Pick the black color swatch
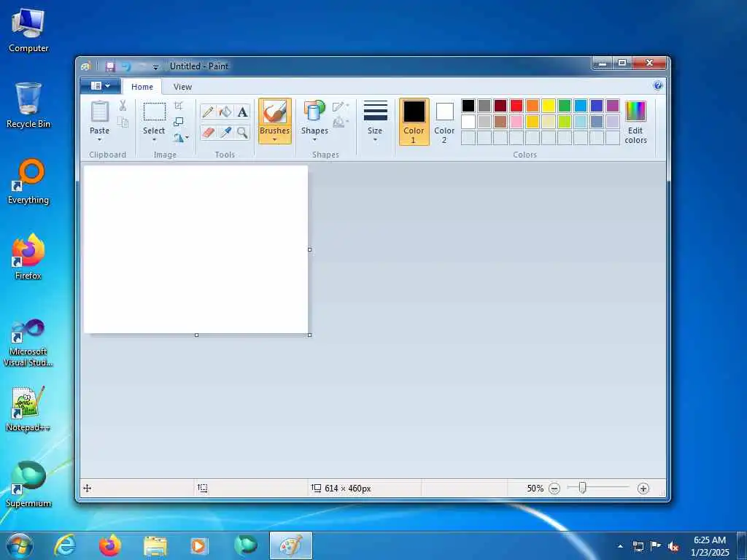Screen dimensions: 747x560 [468, 106]
